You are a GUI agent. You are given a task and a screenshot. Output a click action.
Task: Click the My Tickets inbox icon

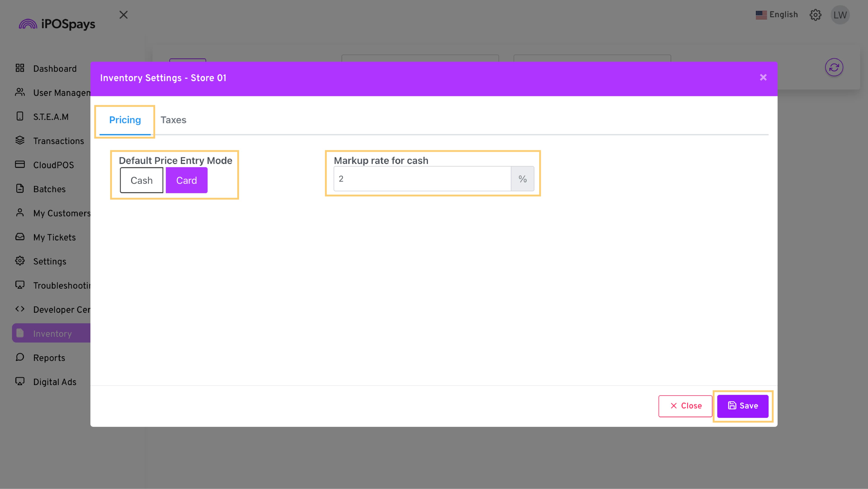20,237
